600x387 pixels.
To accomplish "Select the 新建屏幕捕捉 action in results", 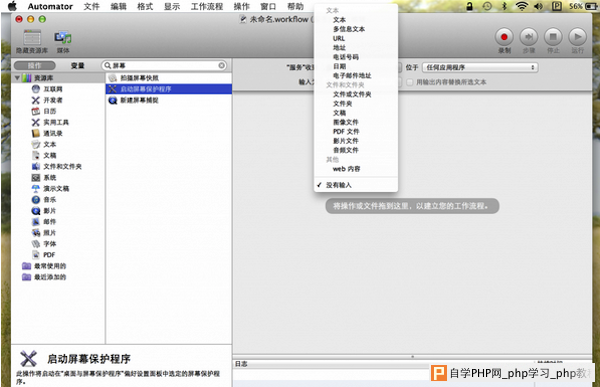I will pyautogui.click(x=169, y=100).
